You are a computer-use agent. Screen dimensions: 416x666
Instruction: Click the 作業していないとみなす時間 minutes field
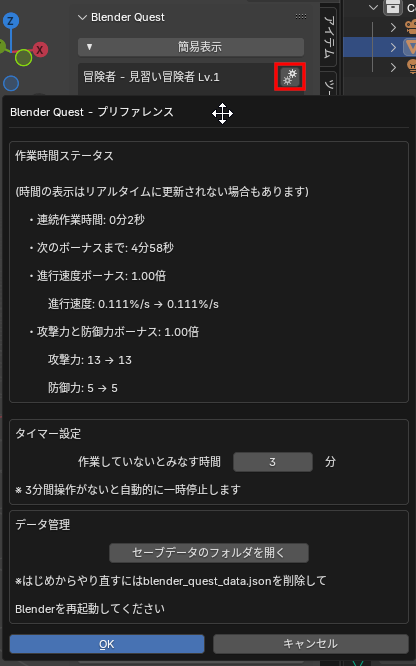point(273,462)
